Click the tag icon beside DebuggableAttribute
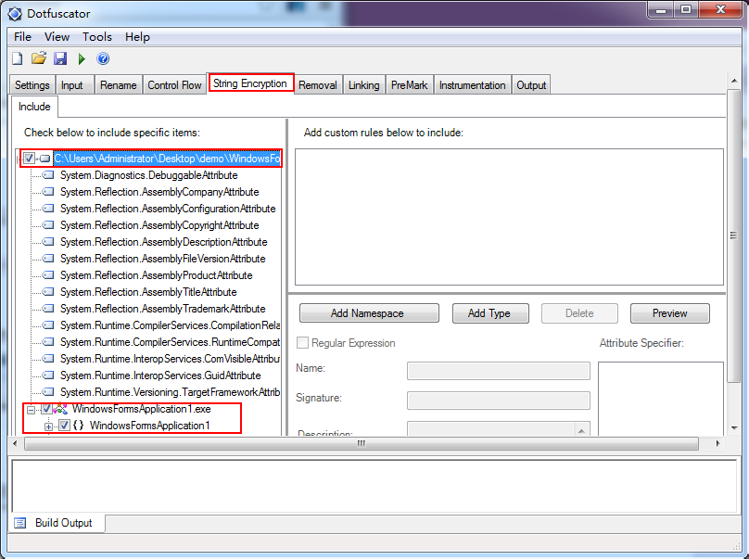 pyautogui.click(x=48, y=175)
